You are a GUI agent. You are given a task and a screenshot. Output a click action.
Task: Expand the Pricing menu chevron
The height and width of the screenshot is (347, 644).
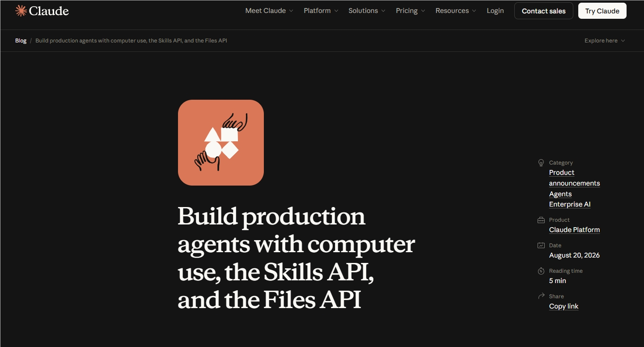(423, 11)
